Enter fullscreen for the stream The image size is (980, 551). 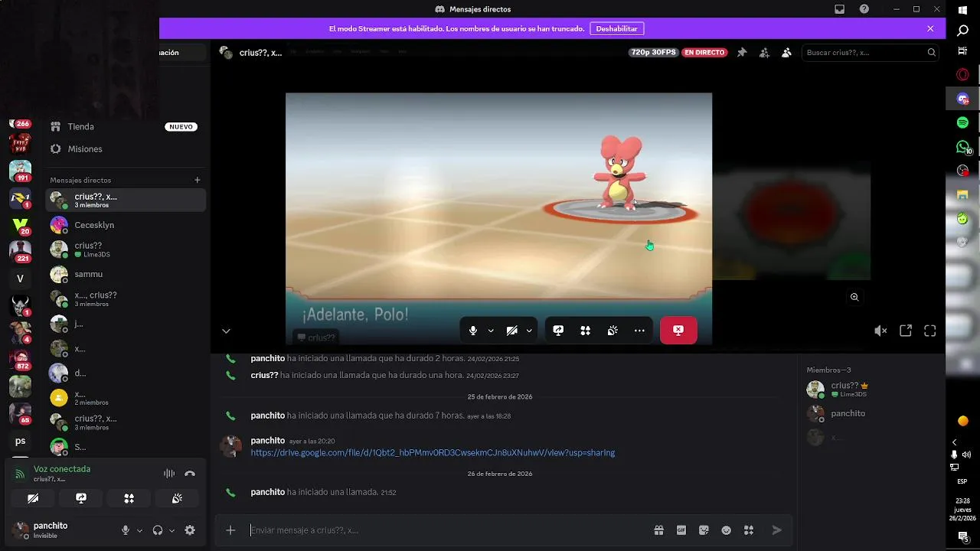930,331
